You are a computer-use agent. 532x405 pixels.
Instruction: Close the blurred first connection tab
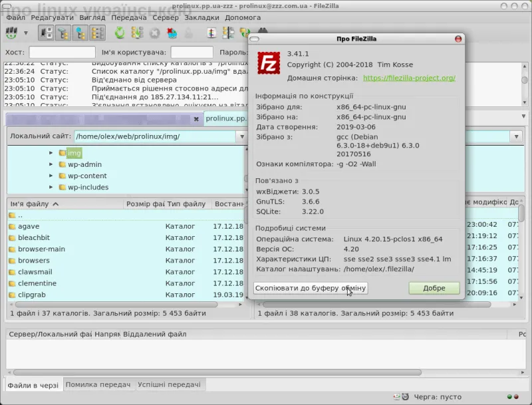(x=196, y=119)
